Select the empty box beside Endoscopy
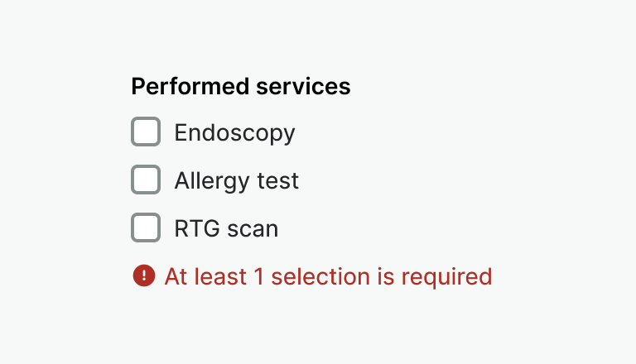The height and width of the screenshot is (364, 636). click(146, 132)
